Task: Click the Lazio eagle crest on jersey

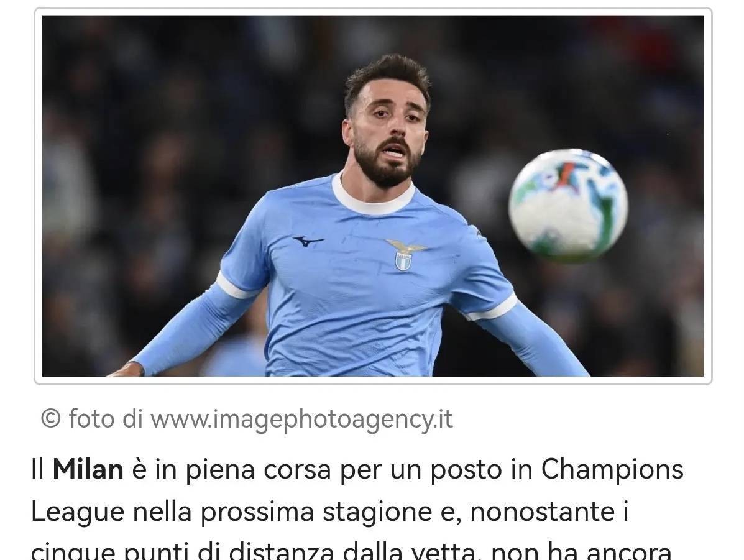Action: click(405, 255)
